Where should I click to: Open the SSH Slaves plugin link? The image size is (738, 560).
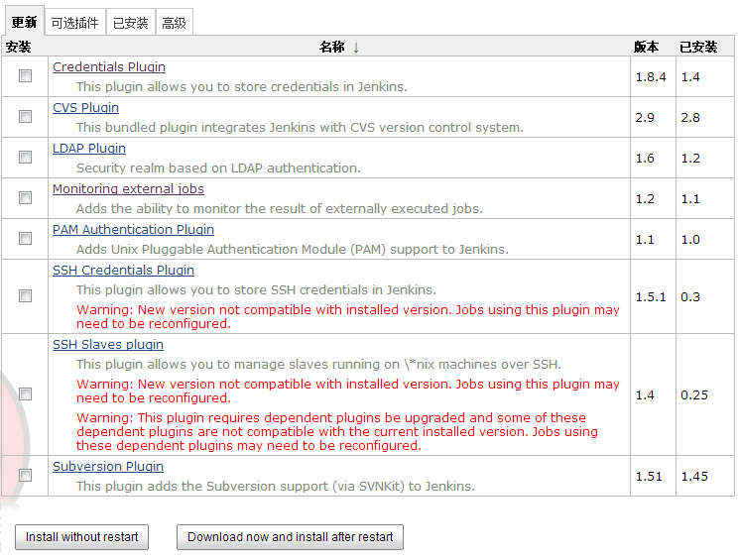tap(108, 345)
